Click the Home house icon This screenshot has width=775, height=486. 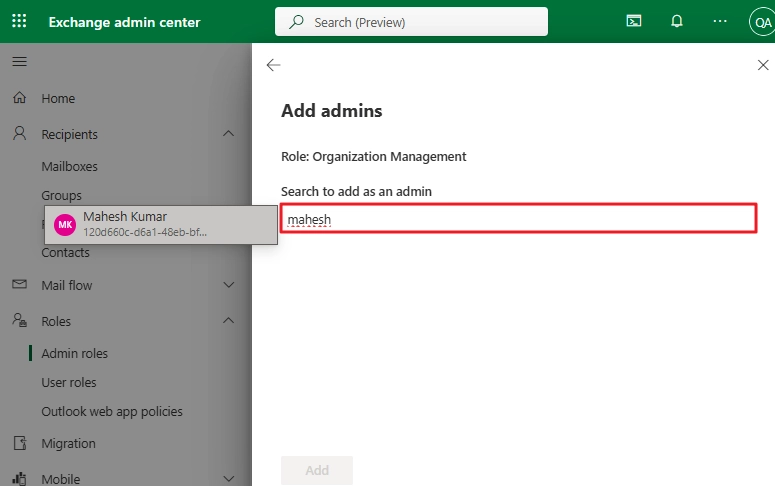click(19, 97)
